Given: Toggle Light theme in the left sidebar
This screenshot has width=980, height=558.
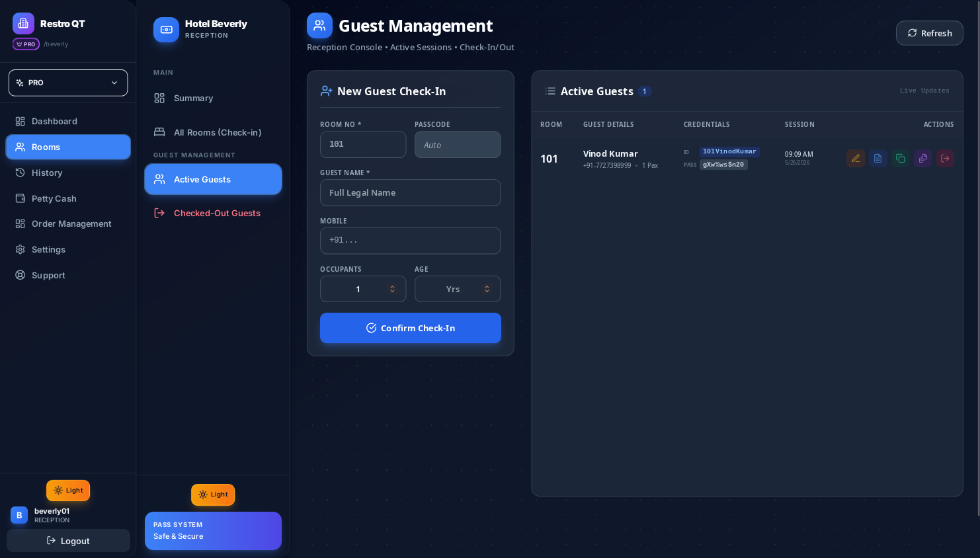Looking at the screenshot, I should pos(68,491).
